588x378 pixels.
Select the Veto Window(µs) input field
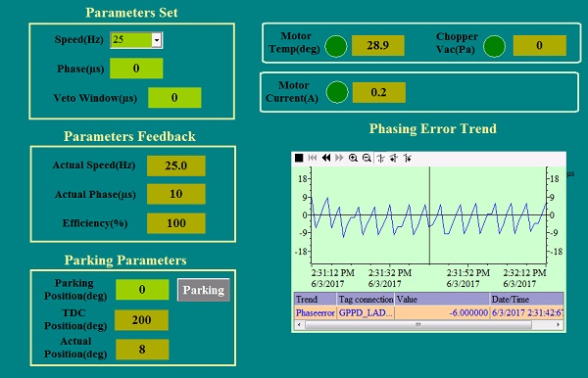[174, 98]
